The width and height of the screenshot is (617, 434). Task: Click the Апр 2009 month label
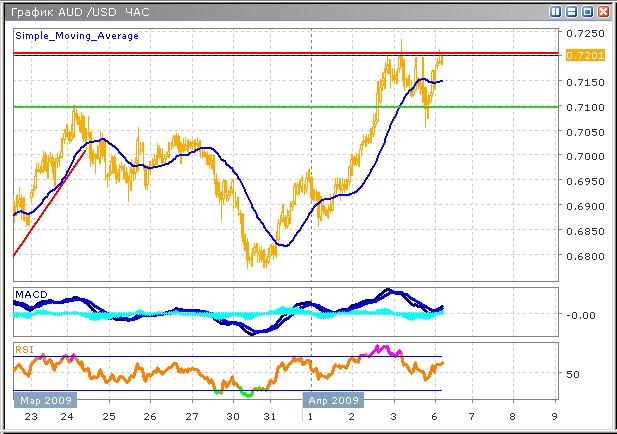(x=332, y=398)
